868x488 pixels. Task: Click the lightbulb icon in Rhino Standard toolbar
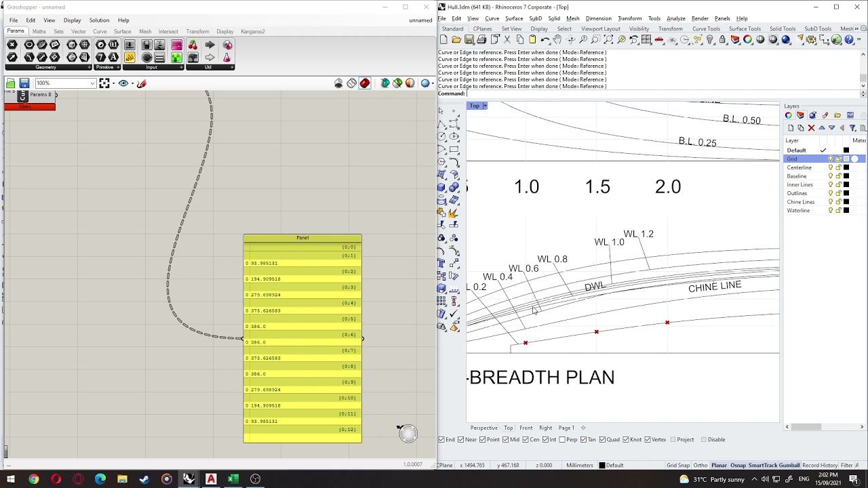(x=710, y=40)
